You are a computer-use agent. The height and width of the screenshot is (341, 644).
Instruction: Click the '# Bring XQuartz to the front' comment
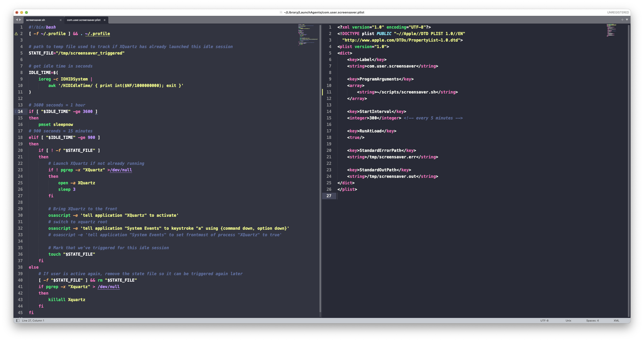83,209
